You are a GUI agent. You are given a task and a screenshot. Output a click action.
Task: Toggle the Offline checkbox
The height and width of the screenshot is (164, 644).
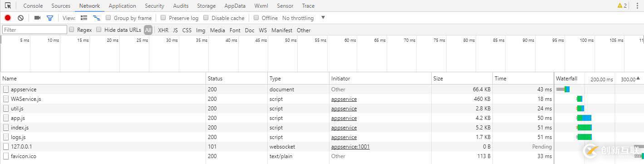(x=256, y=18)
